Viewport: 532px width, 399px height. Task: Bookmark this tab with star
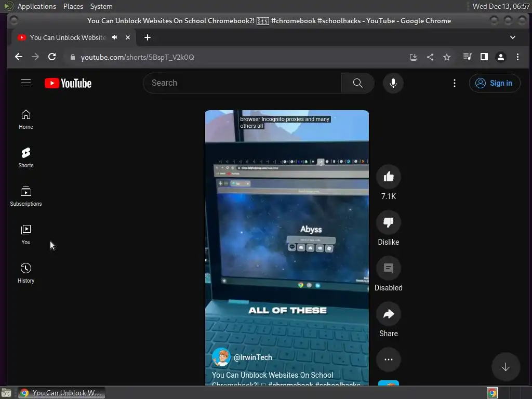click(446, 57)
